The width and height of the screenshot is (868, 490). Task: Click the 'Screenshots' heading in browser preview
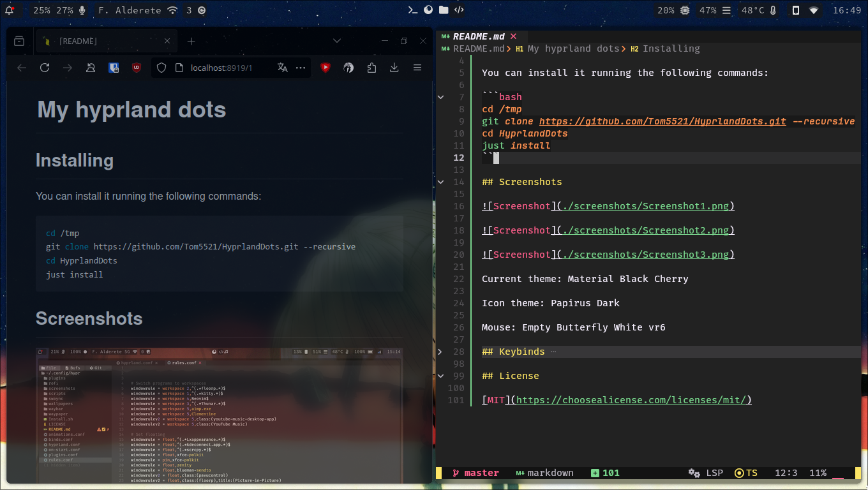click(89, 318)
